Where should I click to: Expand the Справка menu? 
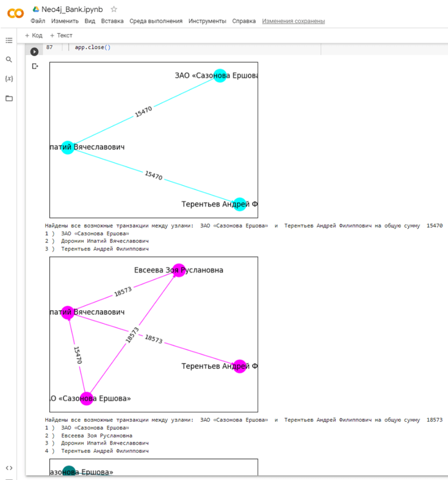coord(243,21)
